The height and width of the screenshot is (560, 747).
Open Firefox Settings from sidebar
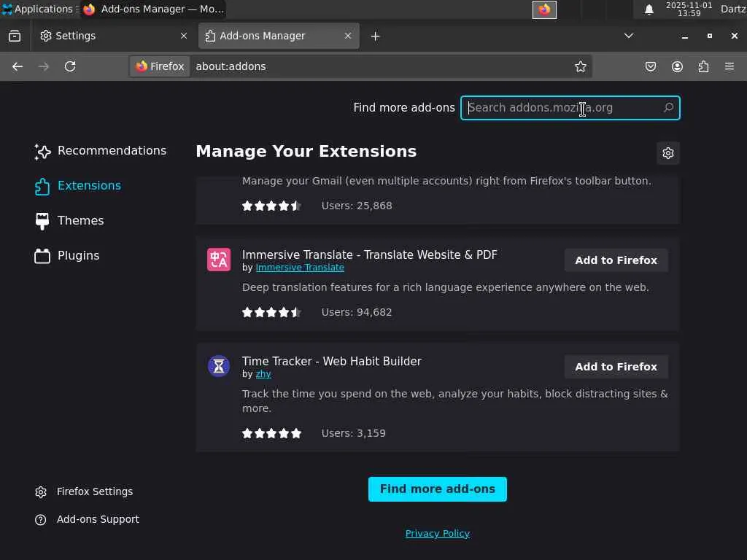84,491
